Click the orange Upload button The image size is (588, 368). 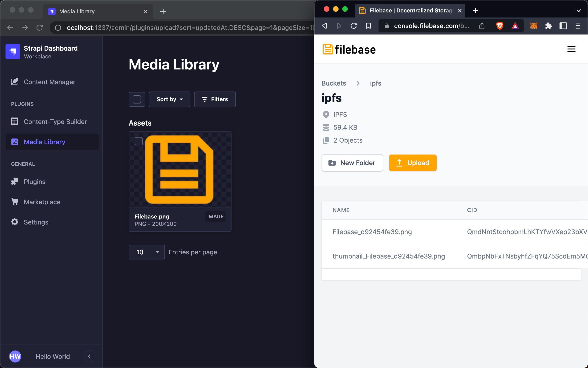pyautogui.click(x=413, y=163)
